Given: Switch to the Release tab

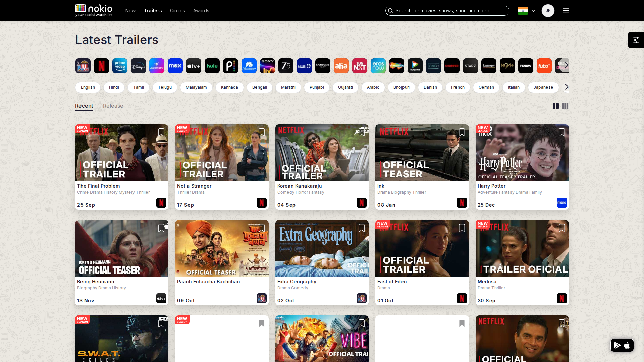Looking at the screenshot, I should click(113, 106).
